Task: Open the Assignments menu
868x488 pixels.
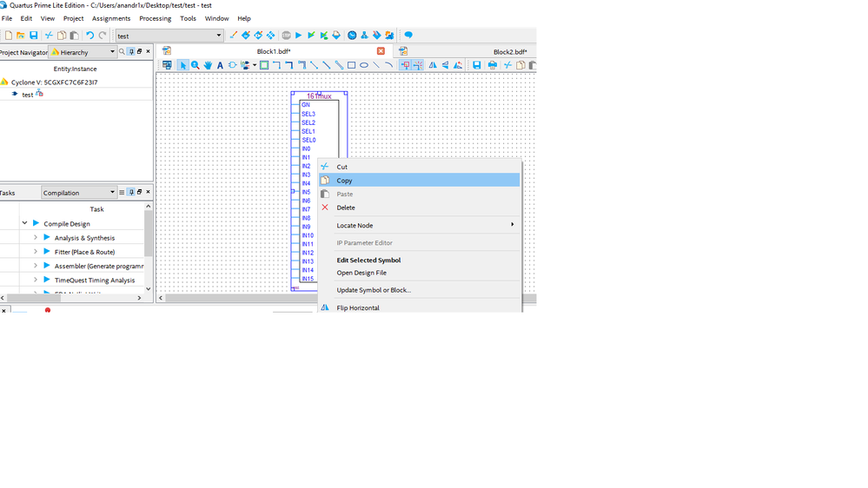Action: point(111,18)
